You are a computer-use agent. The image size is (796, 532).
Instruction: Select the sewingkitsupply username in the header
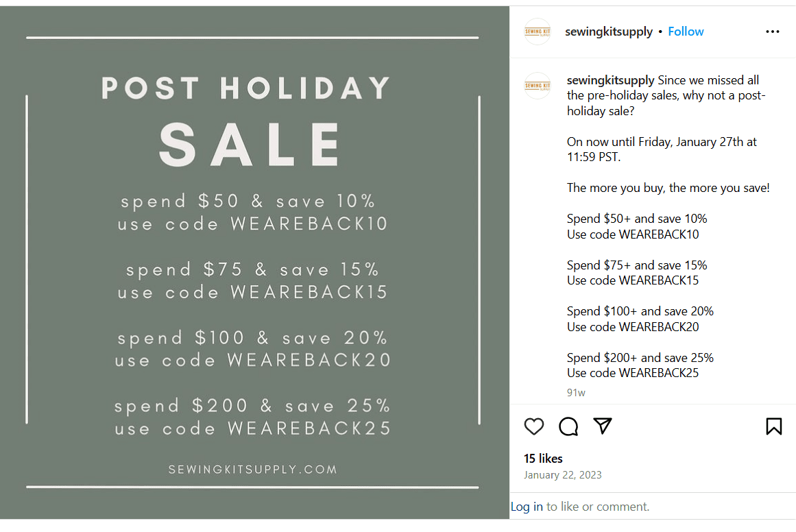point(609,31)
